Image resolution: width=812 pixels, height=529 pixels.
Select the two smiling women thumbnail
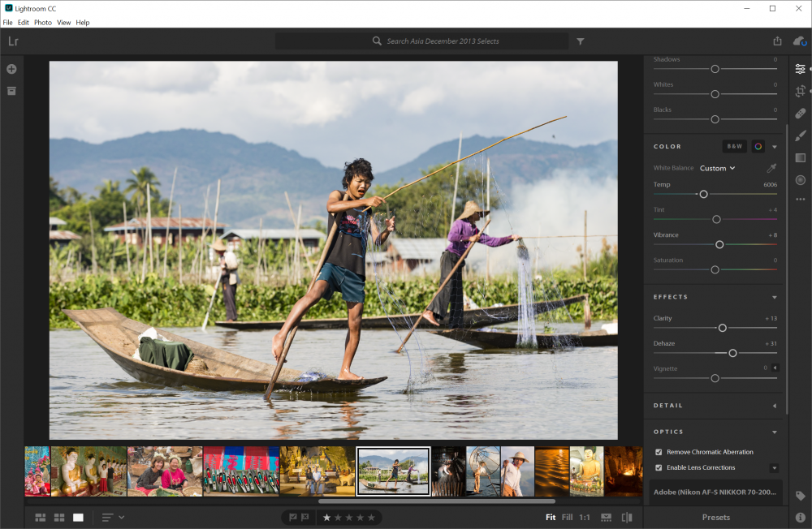[165, 471]
